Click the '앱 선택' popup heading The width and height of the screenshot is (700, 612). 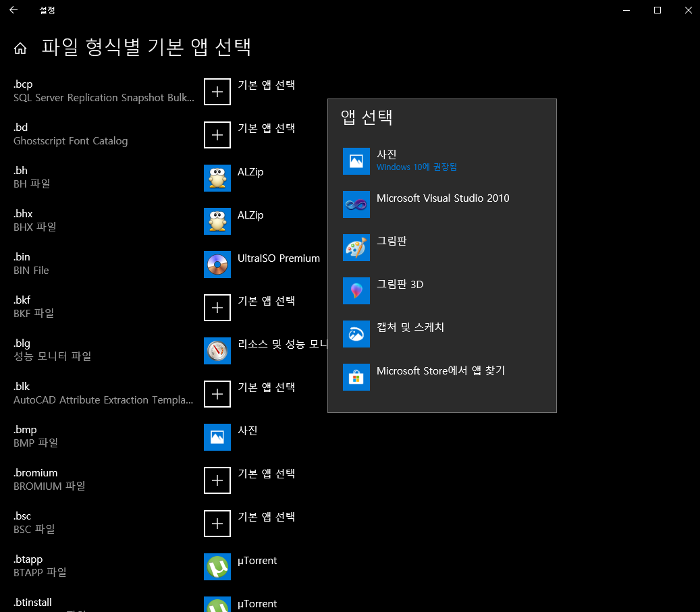[367, 117]
